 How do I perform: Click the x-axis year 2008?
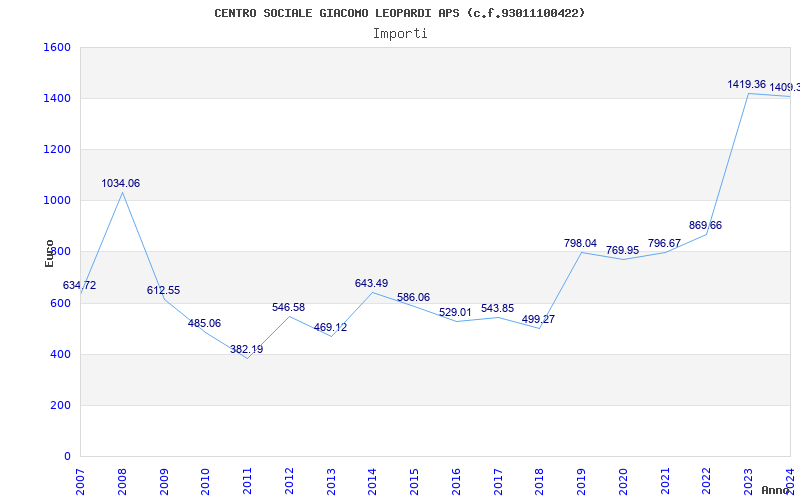coord(122,482)
